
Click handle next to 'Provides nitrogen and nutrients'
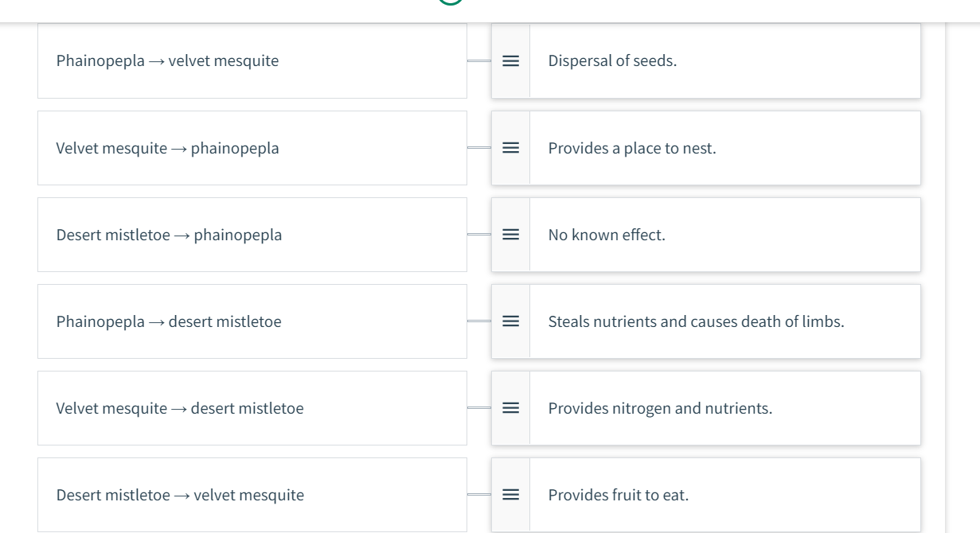pyautogui.click(x=510, y=408)
